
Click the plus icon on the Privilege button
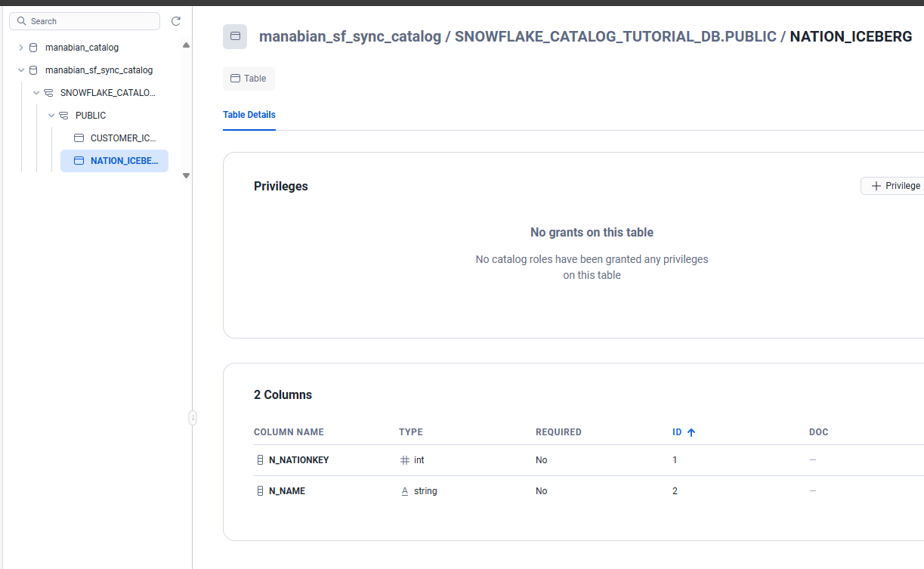pos(876,186)
